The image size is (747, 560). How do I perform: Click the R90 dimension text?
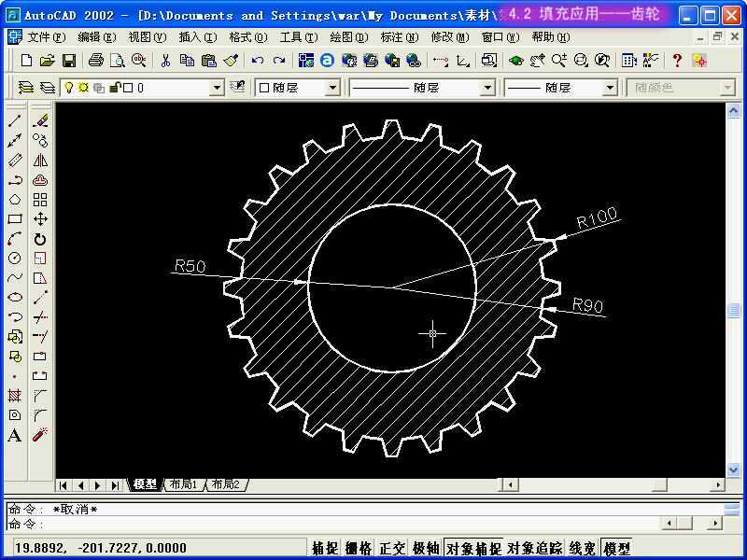click(x=587, y=305)
